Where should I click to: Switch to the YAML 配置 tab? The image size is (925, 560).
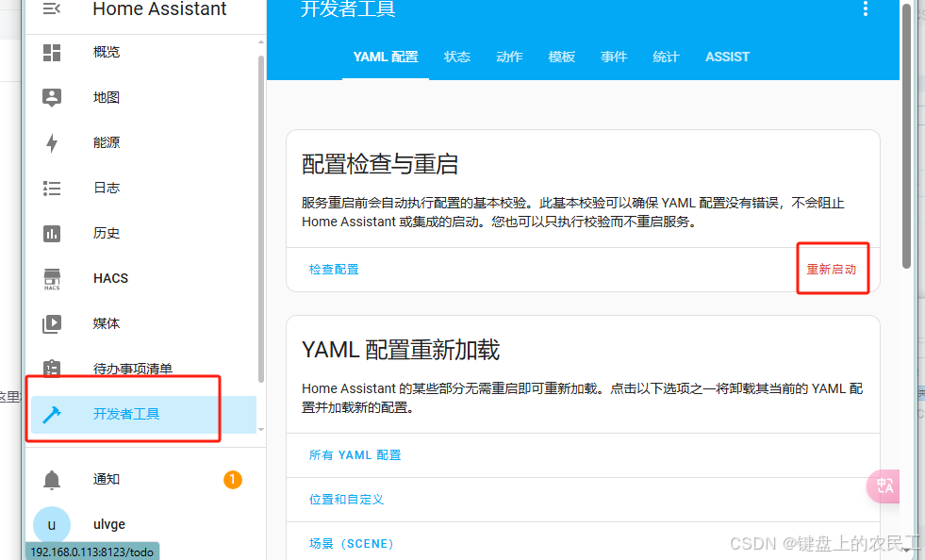pyautogui.click(x=386, y=57)
